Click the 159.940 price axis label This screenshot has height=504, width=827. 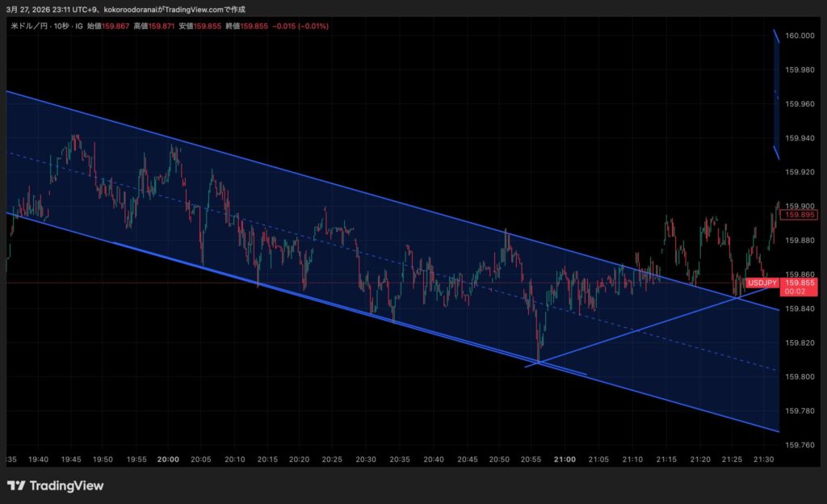click(799, 138)
